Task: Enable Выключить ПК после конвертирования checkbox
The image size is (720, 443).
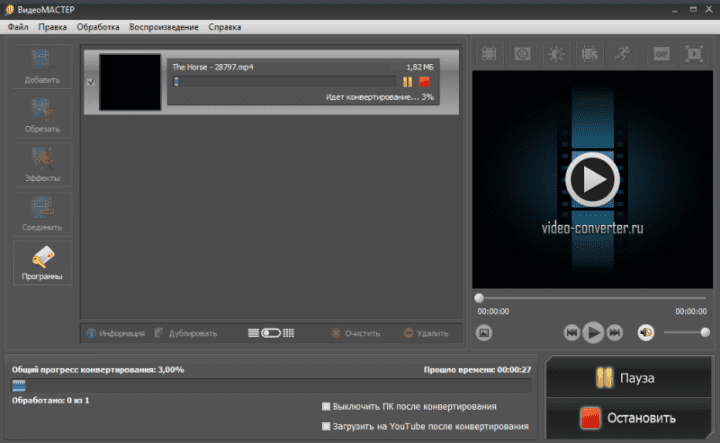Action: click(326, 406)
